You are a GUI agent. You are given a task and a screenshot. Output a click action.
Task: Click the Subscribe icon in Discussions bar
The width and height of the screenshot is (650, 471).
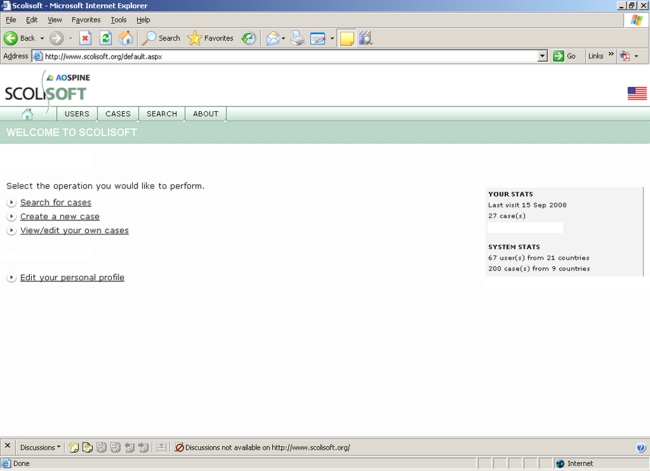coord(161,447)
